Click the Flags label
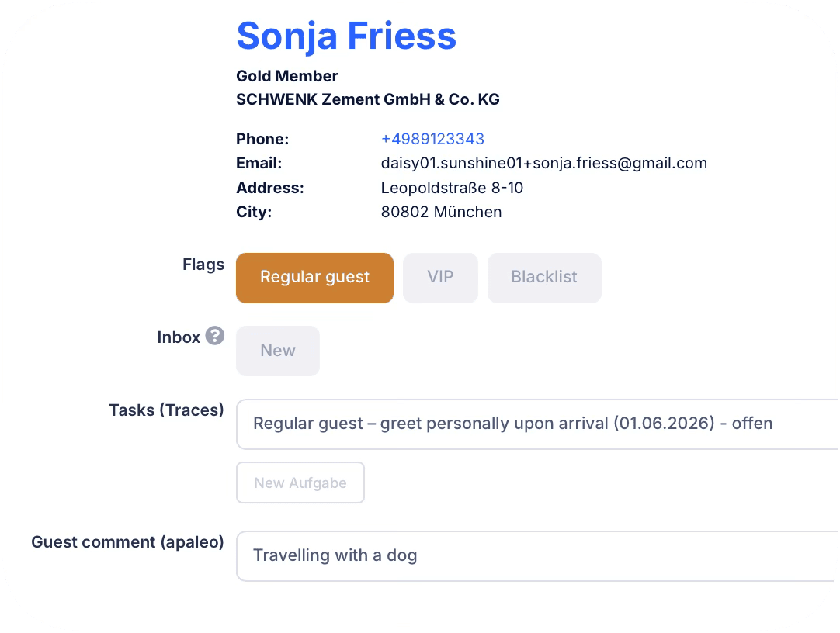Viewport: 840px width, 633px height. [x=203, y=265]
